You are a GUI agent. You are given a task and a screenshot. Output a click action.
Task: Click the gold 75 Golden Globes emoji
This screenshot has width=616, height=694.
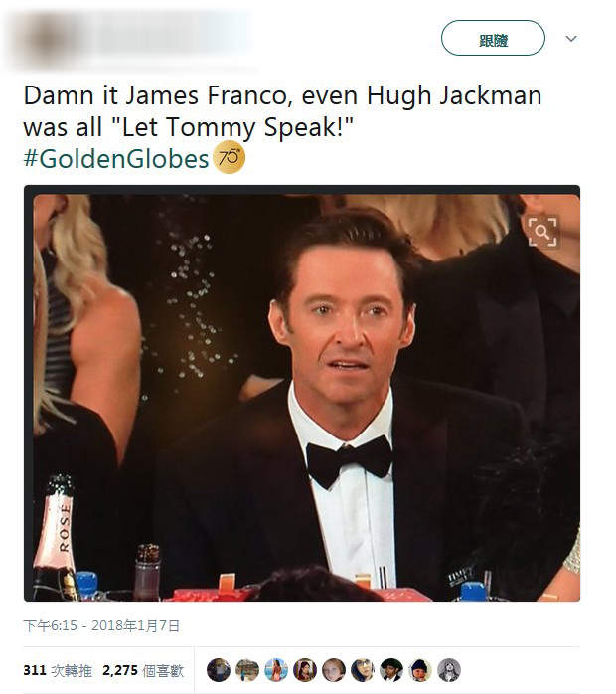230,157
